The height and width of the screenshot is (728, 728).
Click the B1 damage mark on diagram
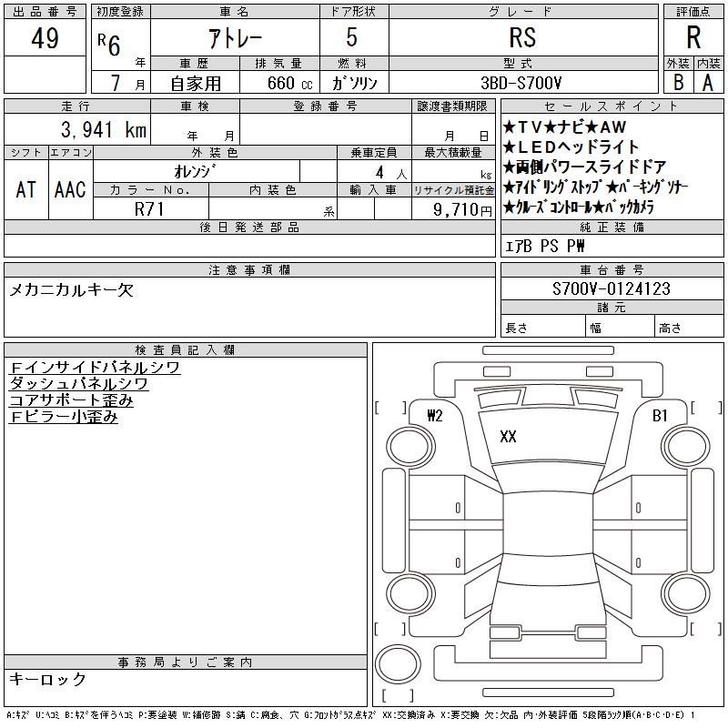(660, 415)
